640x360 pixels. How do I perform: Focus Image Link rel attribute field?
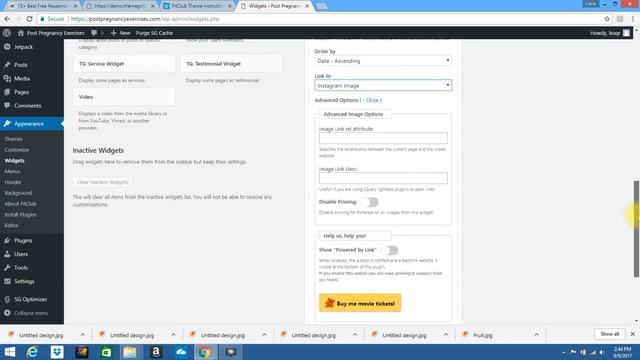point(383,138)
